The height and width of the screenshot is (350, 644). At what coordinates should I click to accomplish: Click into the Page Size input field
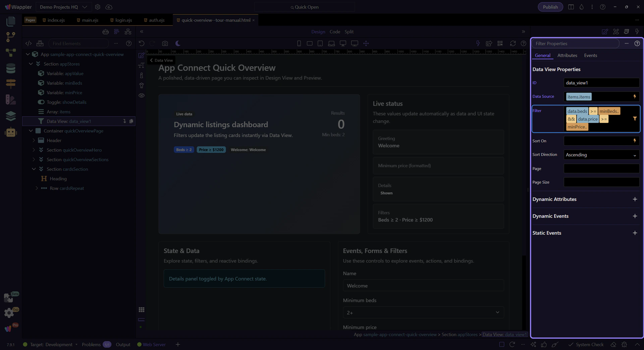tap(601, 182)
